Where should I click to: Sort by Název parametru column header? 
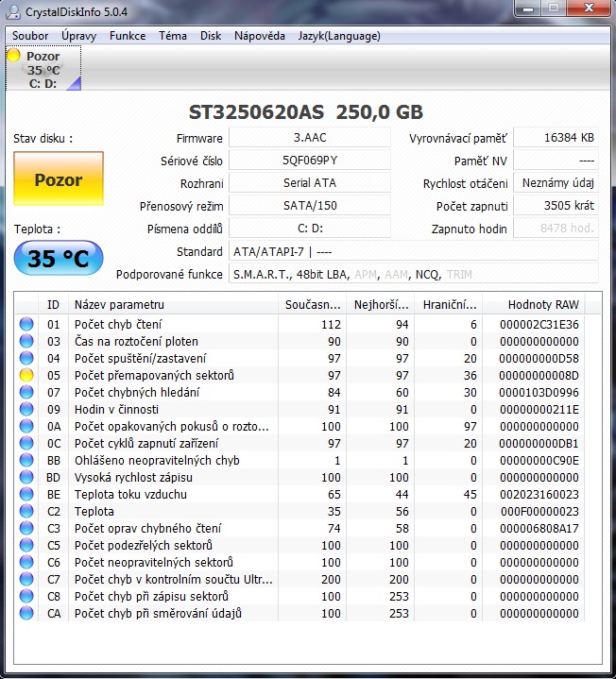173,304
